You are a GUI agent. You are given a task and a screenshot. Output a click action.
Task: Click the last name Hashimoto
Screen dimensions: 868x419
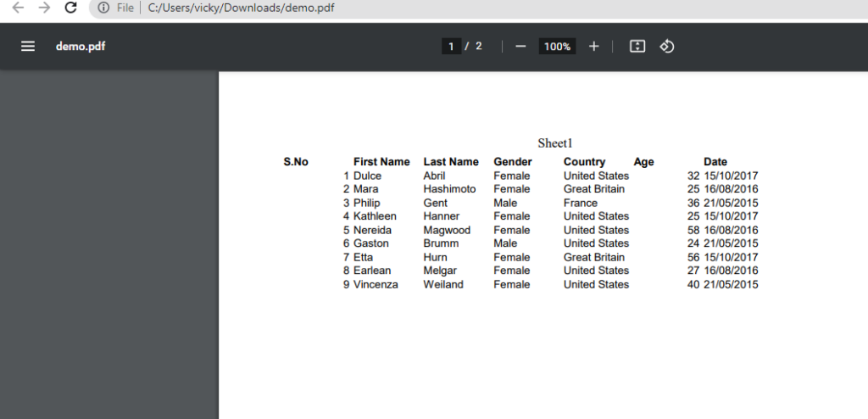449,189
